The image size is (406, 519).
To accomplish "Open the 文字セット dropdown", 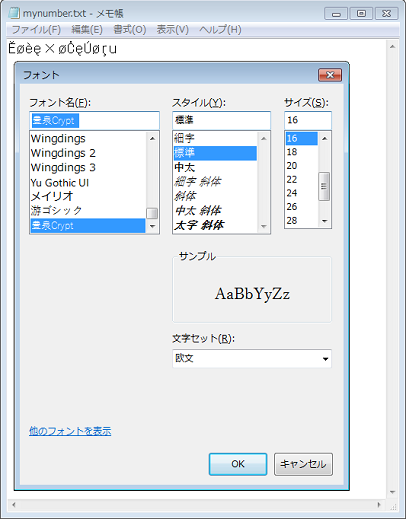I will 252,359.
